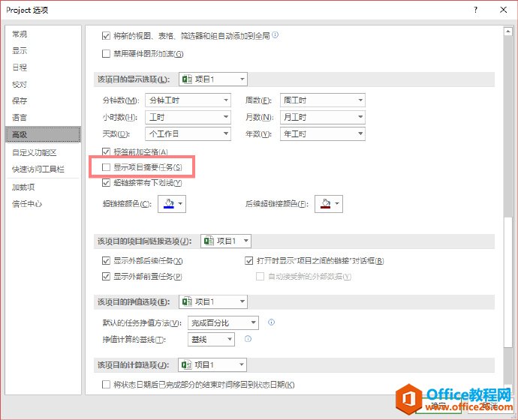This screenshot has height=420, width=518.
Task: Open 该项目的显示选项 项目1 dropdown
Action: [x=213, y=79]
